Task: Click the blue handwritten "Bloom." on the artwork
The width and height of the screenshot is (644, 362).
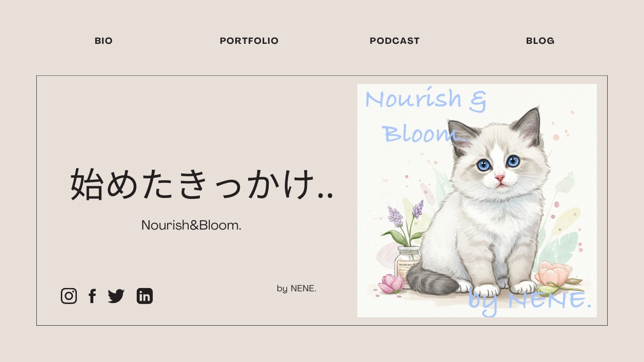Action: click(x=424, y=133)
